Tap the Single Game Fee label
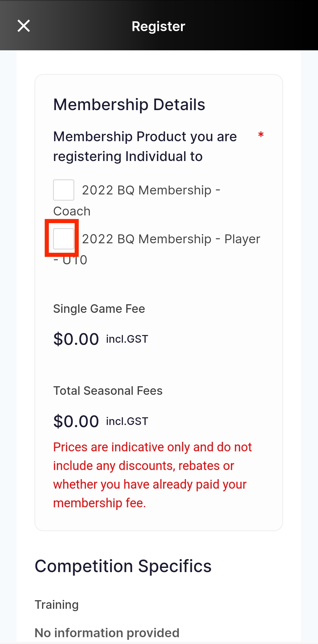318x644 pixels. (x=99, y=309)
